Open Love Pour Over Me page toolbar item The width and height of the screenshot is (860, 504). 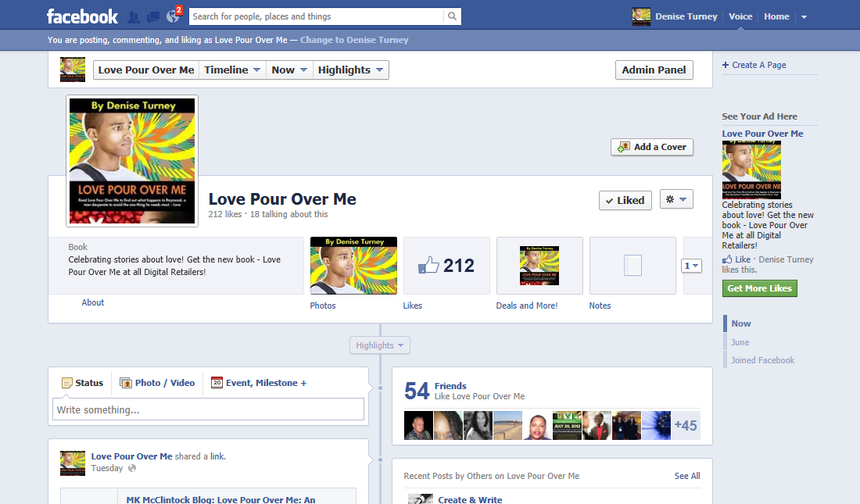tap(146, 70)
